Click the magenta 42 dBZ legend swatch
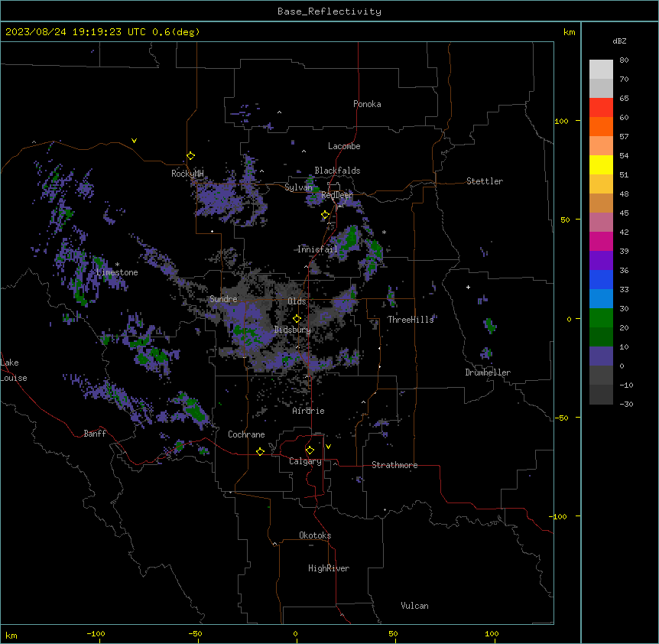This screenshot has height=644, width=659. tap(601, 241)
